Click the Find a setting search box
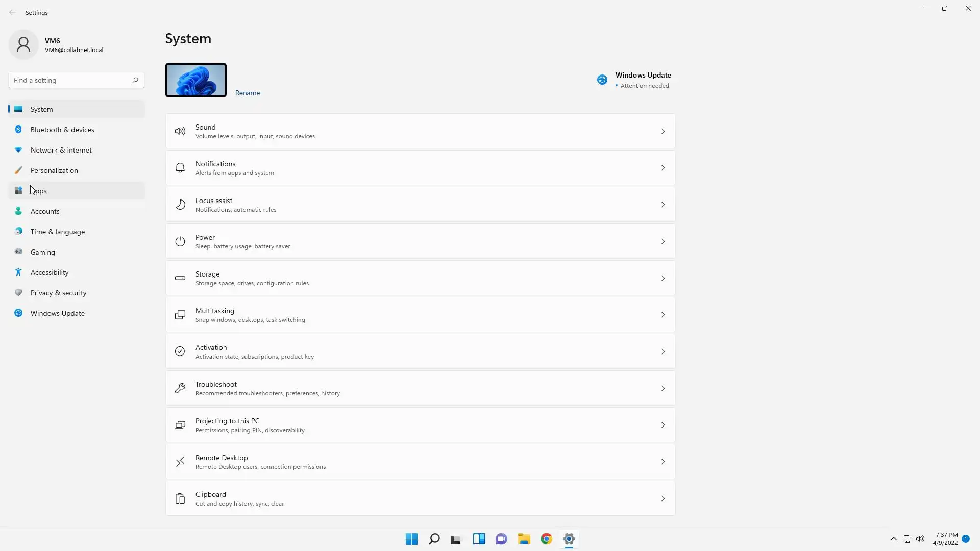980x551 pixels. (71, 80)
